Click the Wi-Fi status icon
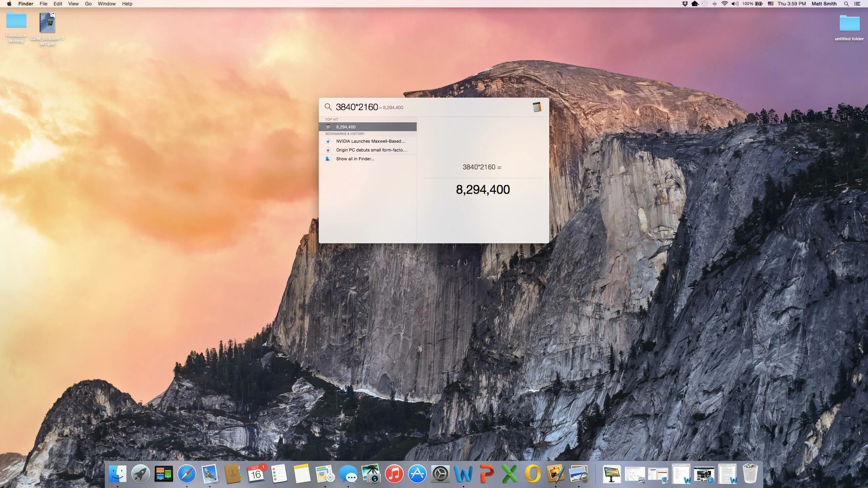The width and height of the screenshot is (868, 488). pos(725,4)
